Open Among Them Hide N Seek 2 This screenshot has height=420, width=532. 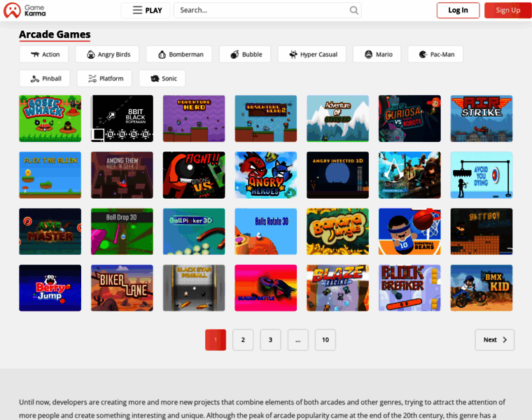coord(122,175)
